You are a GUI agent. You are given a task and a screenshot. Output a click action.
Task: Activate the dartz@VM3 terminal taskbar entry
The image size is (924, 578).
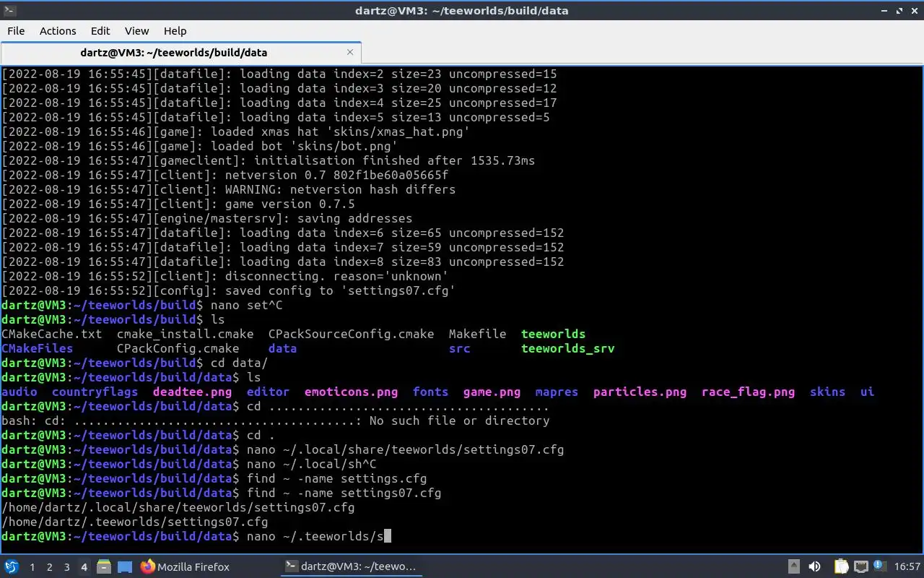[x=351, y=566]
